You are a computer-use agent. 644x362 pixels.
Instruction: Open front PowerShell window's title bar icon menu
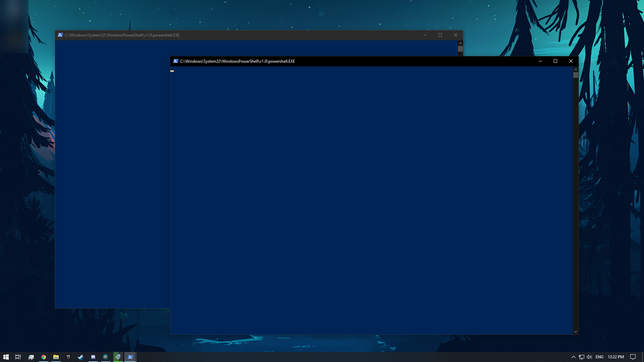coord(175,61)
